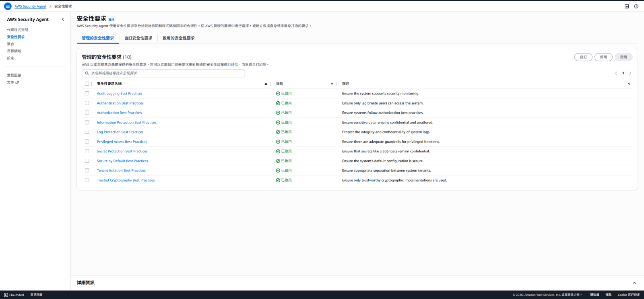Click the 停用 button
644x299 pixels.
pyautogui.click(x=603, y=57)
